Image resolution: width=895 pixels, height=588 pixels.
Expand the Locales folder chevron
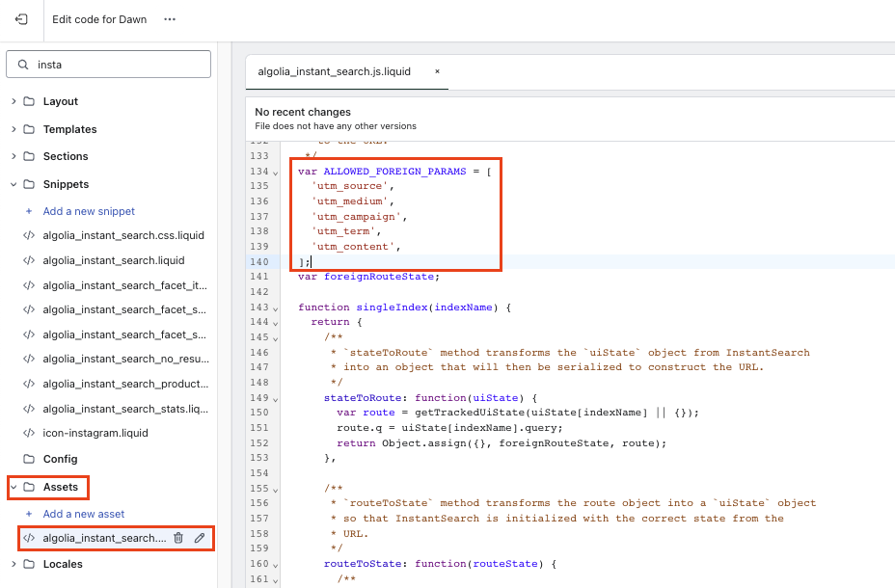point(14,564)
